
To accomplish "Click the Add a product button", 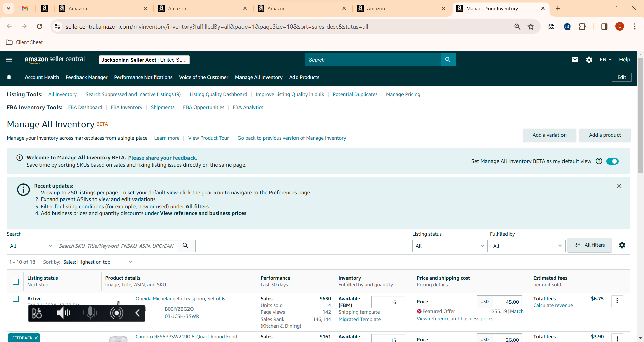I will pyautogui.click(x=605, y=135).
